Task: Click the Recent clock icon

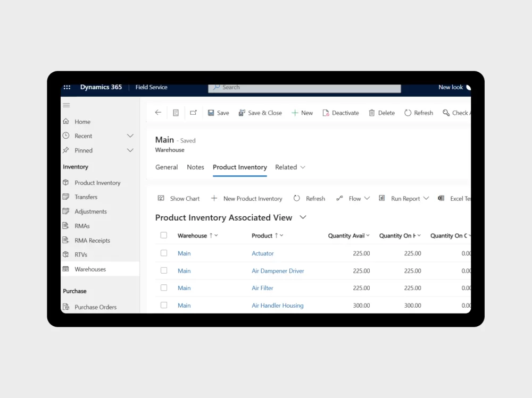Action: tap(66, 136)
